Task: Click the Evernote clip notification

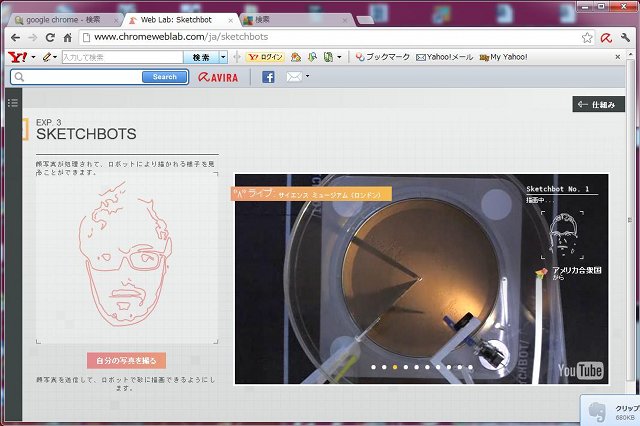Action: (x=610, y=410)
